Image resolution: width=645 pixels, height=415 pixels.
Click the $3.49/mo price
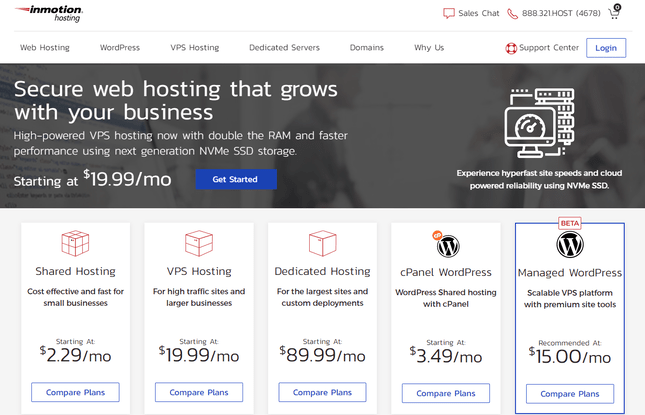[x=446, y=356]
